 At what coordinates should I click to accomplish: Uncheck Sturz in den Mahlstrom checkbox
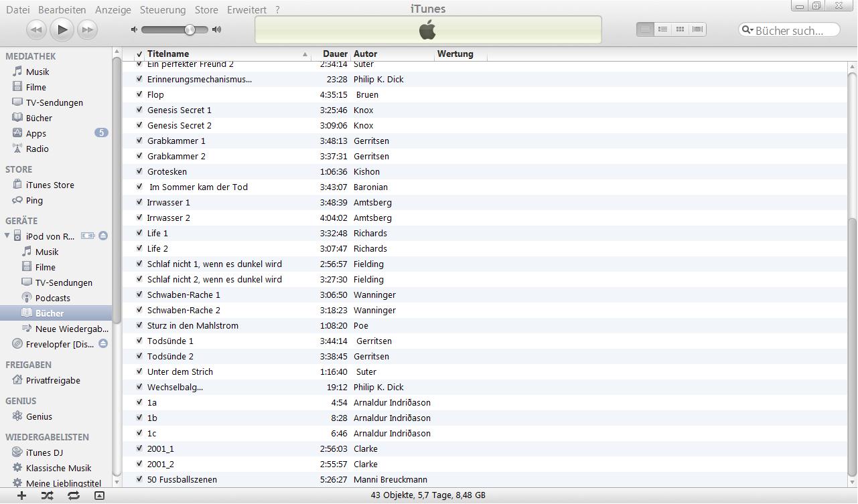139,325
